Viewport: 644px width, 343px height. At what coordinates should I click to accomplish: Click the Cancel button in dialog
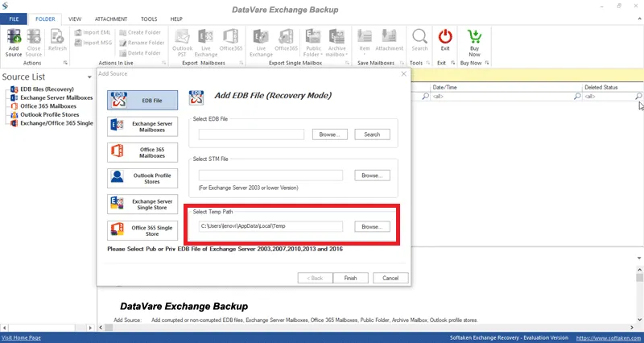[390, 278]
